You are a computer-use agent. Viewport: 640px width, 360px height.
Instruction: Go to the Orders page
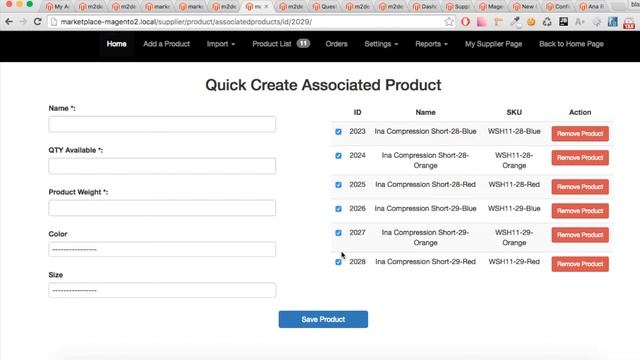336,44
